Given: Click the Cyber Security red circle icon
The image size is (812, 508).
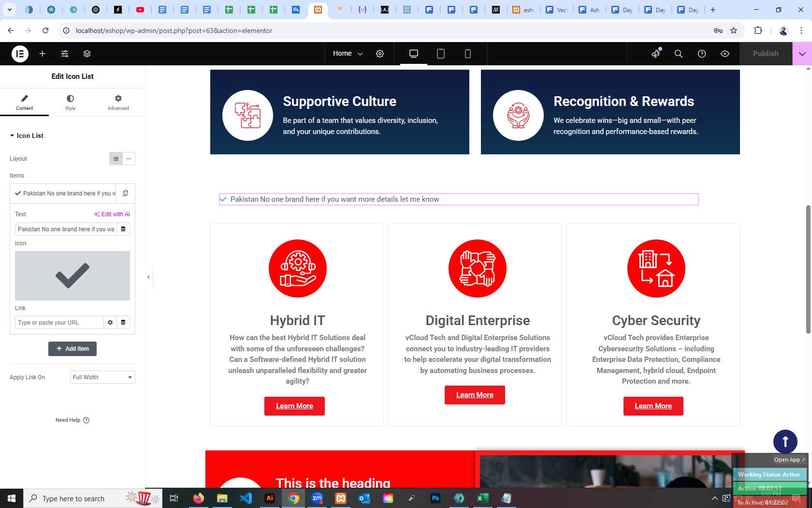Looking at the screenshot, I should click(656, 269).
